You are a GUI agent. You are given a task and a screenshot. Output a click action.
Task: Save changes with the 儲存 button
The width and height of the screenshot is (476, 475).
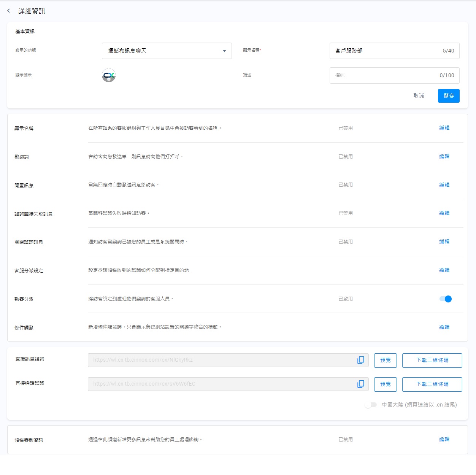[x=449, y=96]
